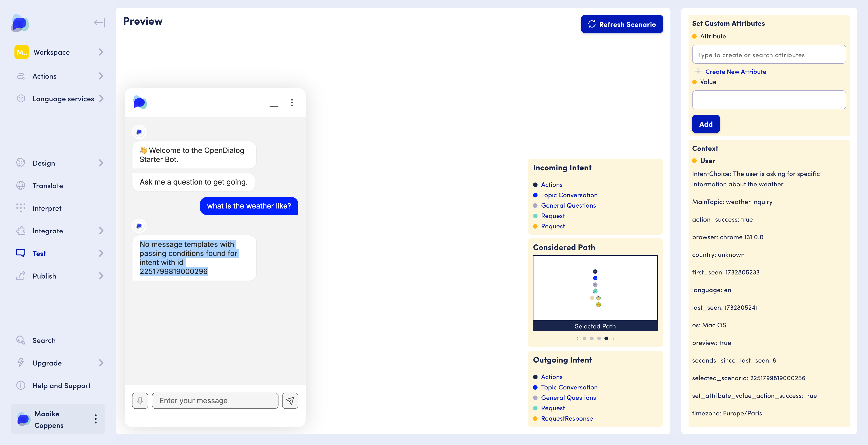Image resolution: width=868 pixels, height=445 pixels.
Task: Minimize the chat widget
Action: (274, 106)
